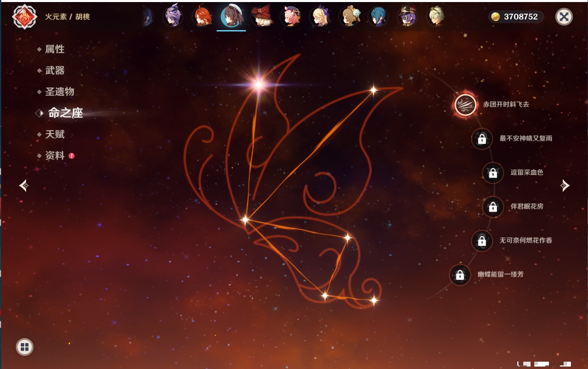This screenshot has height=369, width=588.
Task: Select the pale-haired character with goggles
Action: (436, 16)
